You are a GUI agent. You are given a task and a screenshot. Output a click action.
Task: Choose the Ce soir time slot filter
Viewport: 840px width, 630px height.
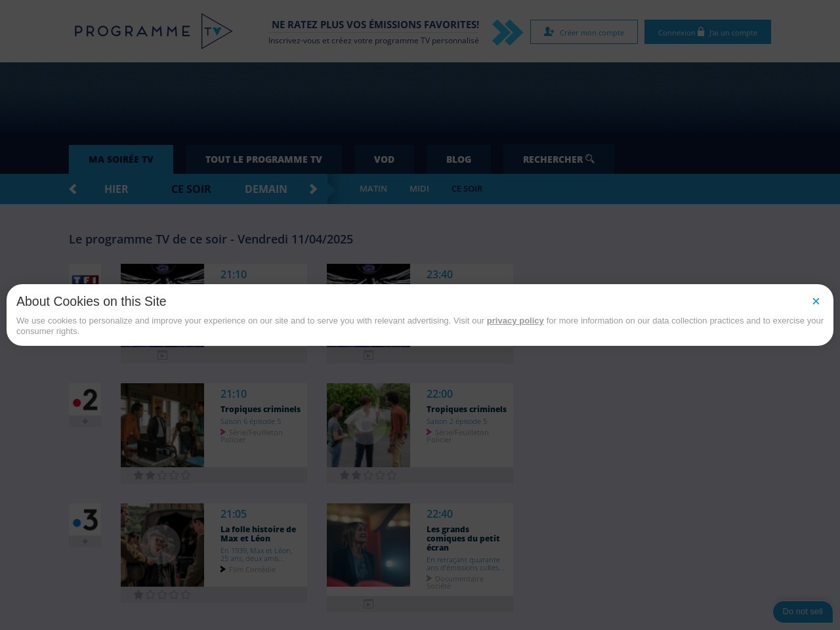[x=467, y=188]
